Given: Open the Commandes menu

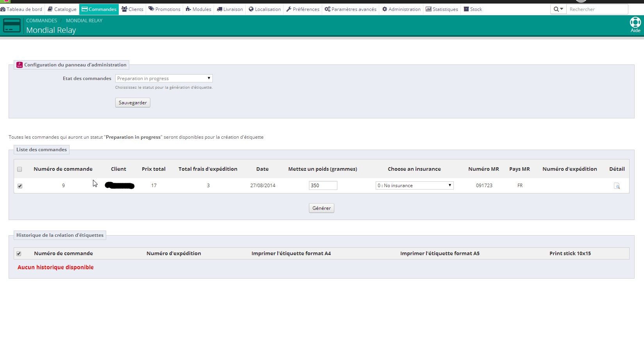Looking at the screenshot, I should (x=99, y=9).
